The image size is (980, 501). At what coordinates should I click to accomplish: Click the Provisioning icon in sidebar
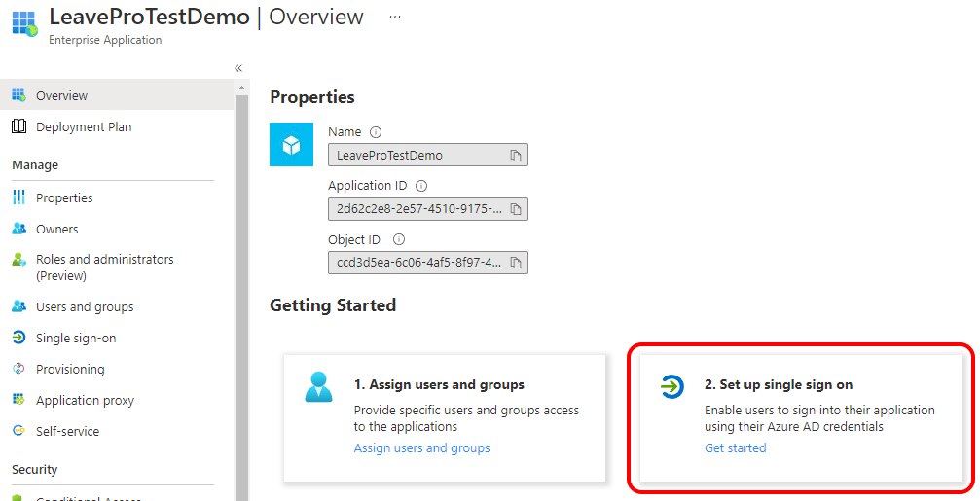click(18, 369)
